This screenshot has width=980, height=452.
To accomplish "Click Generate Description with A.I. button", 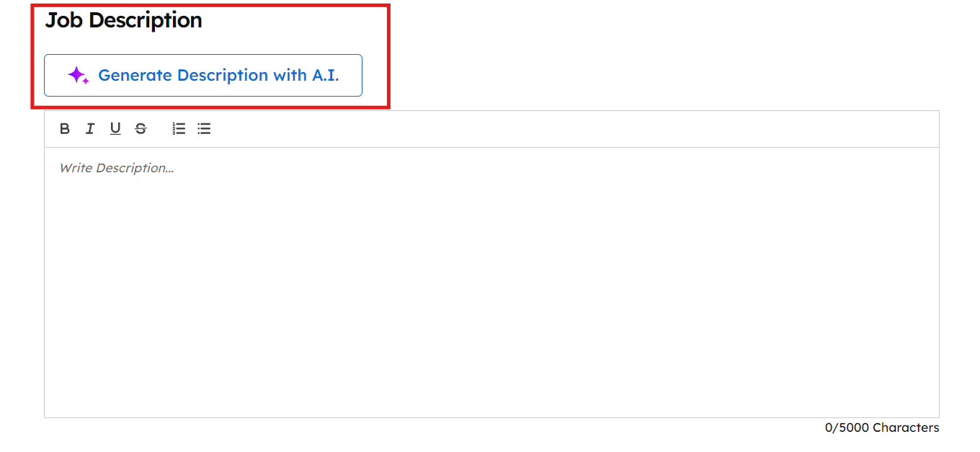I will pyautogui.click(x=203, y=75).
